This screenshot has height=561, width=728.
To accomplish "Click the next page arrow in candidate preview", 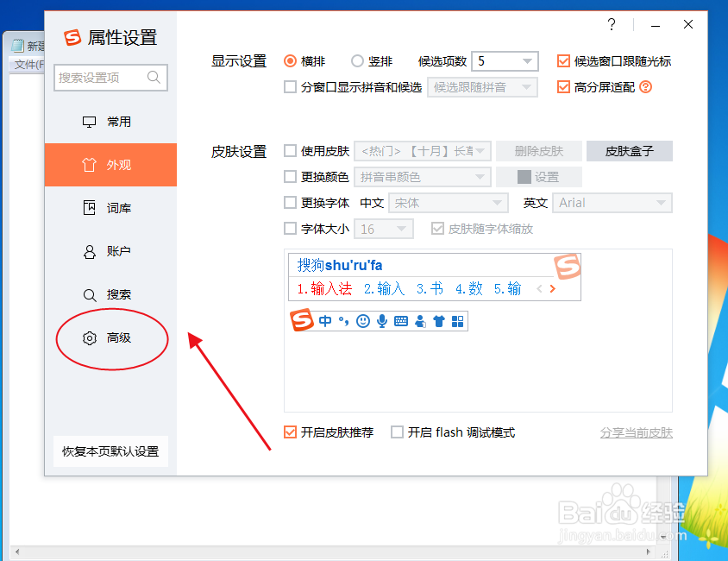I will coord(553,289).
